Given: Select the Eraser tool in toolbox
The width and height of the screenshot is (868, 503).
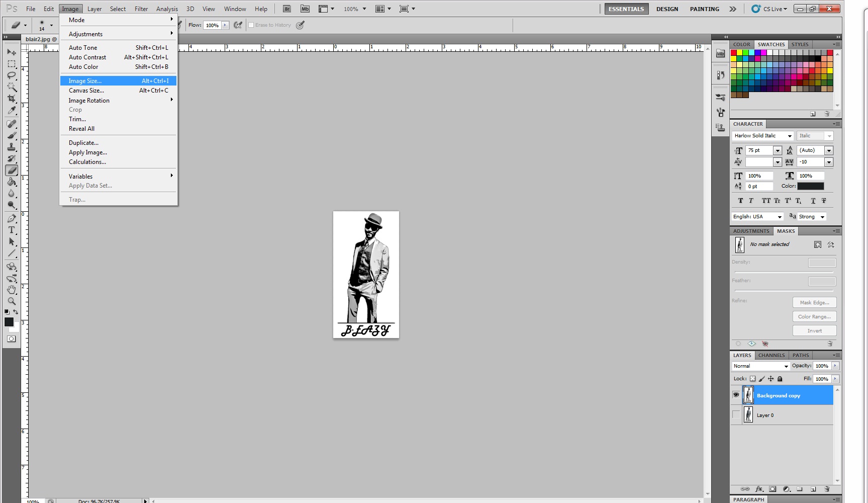Looking at the screenshot, I should tap(12, 171).
